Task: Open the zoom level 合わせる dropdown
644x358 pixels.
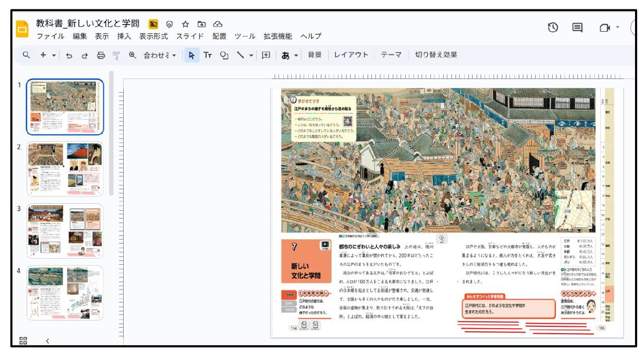Action: tap(159, 56)
